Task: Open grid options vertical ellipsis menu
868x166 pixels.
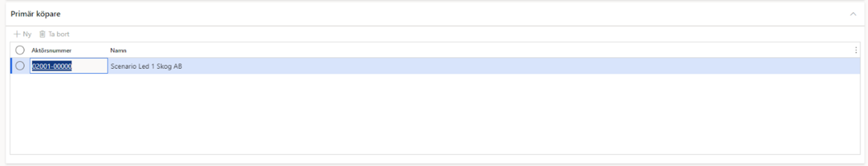Action: 856,50
